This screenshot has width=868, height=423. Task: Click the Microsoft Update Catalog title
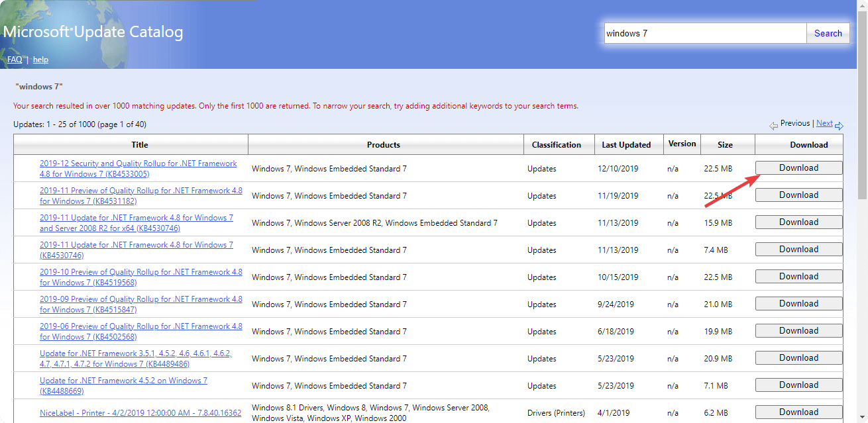[93, 32]
